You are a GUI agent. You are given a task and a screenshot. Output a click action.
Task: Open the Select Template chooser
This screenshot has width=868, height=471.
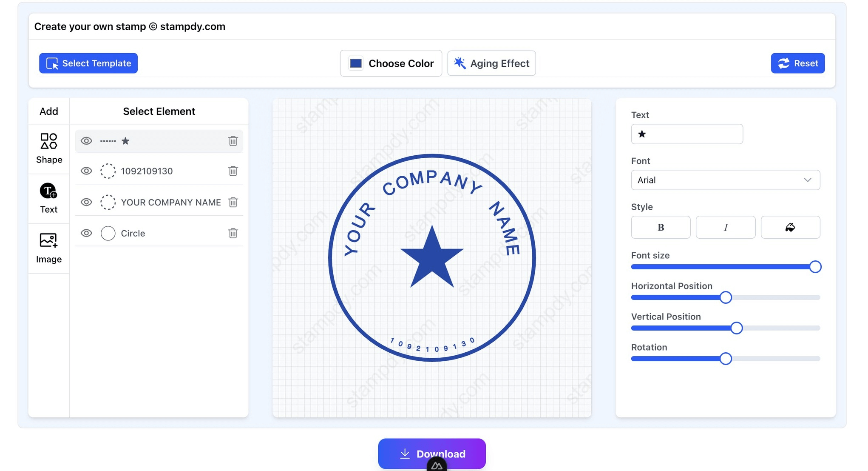[x=88, y=63]
